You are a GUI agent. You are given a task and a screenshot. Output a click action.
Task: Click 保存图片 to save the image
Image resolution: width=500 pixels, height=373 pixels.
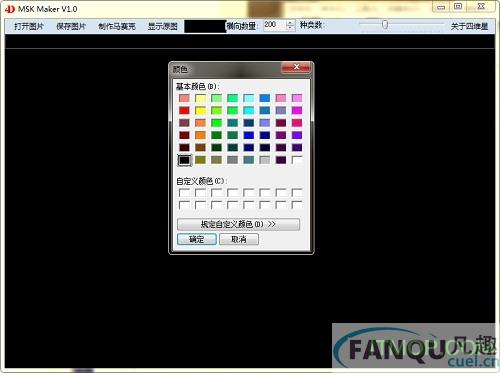coord(71,26)
